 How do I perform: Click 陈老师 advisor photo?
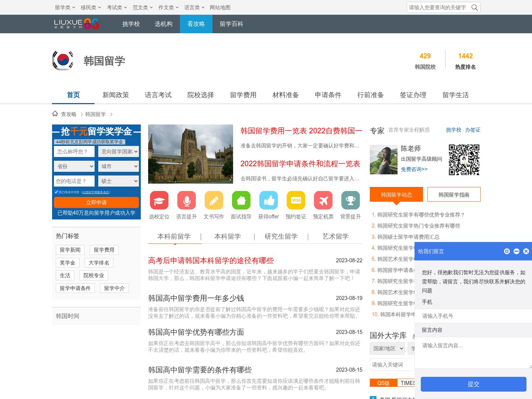click(x=383, y=160)
